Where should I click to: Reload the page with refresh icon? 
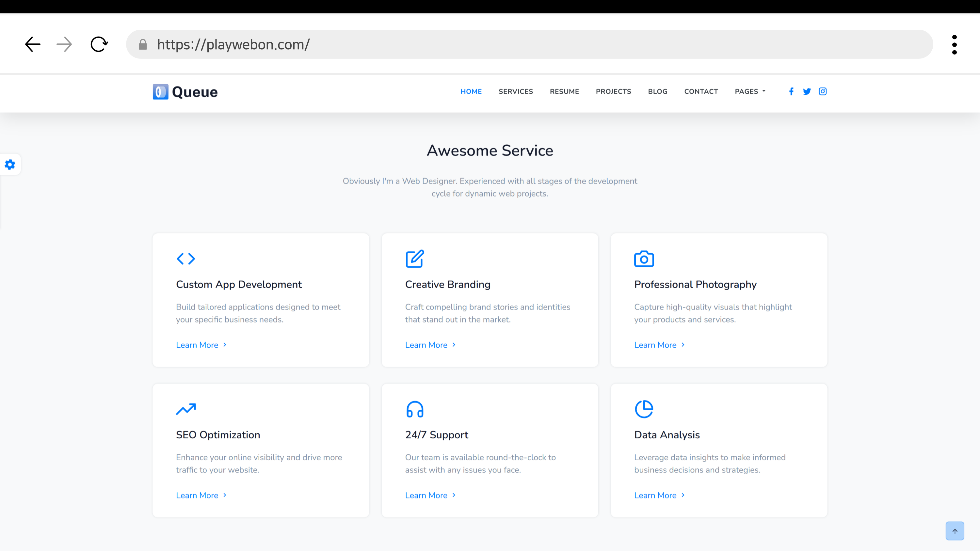click(x=99, y=44)
